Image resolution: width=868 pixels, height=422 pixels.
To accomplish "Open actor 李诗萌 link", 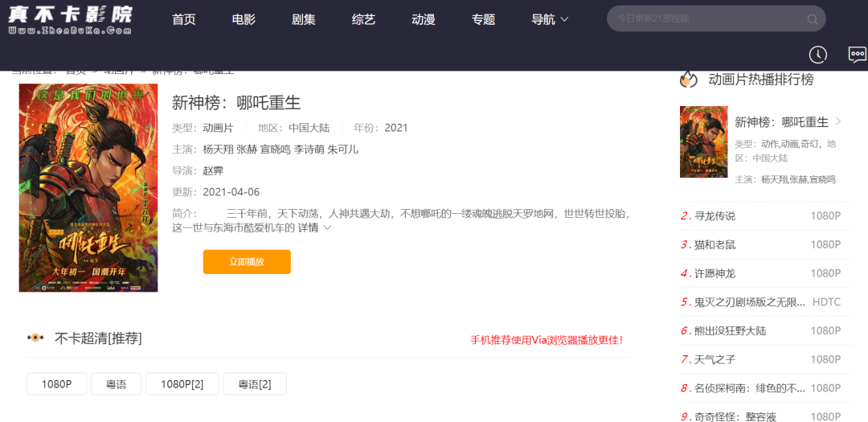I will pyautogui.click(x=309, y=150).
